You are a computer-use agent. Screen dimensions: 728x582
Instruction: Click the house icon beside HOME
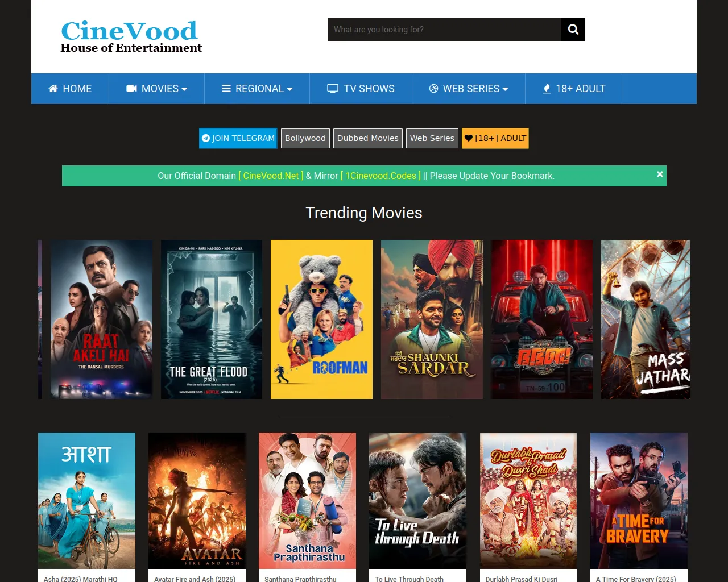coord(53,89)
